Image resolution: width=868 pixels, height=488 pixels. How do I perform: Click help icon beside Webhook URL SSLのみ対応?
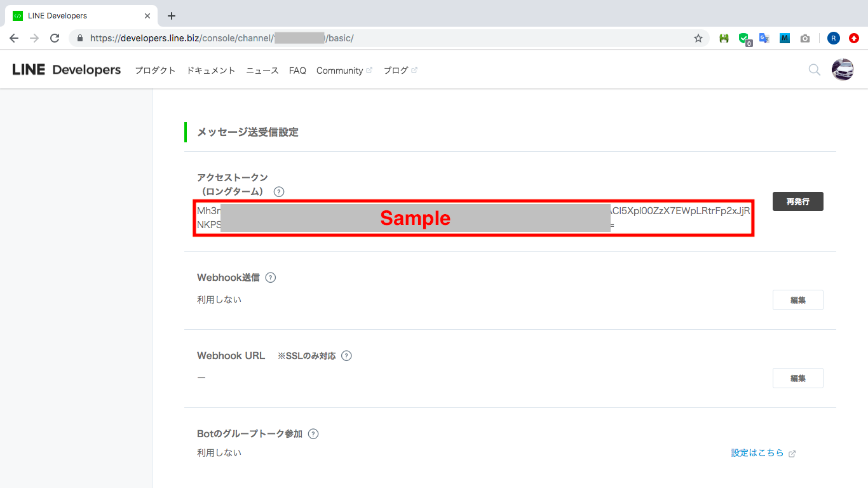pyautogui.click(x=346, y=356)
